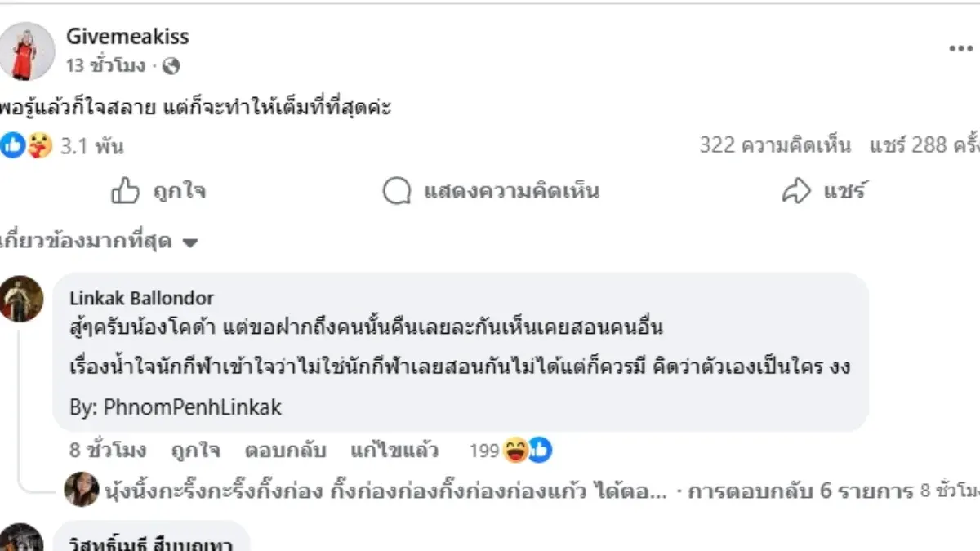The width and height of the screenshot is (980, 551).
Task: Open the post's like and care reaction icons
Action: click(x=26, y=146)
